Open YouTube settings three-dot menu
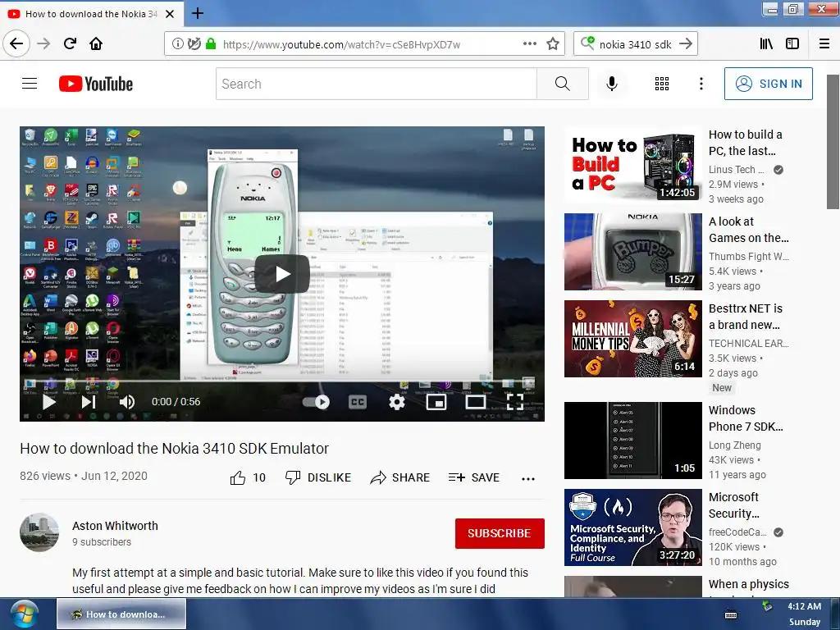The image size is (840, 630). 701,84
